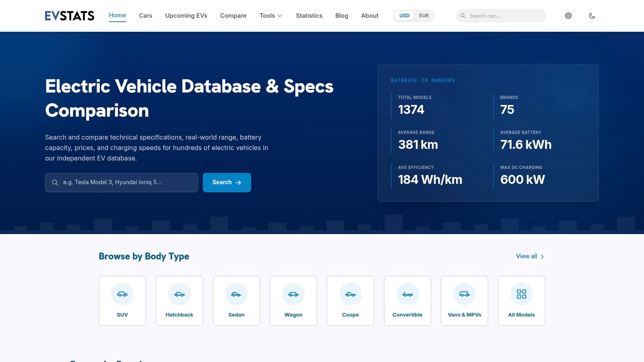Open the SUV body type card

(122, 301)
